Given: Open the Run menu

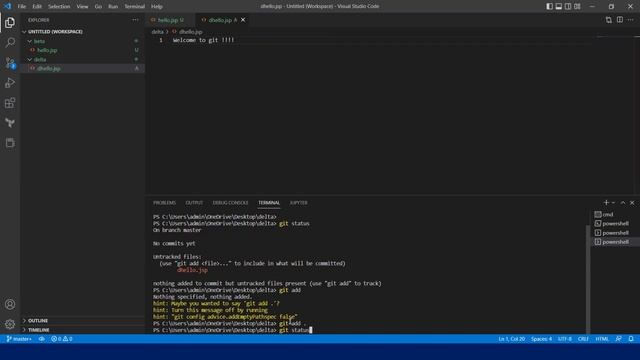Looking at the screenshot, I should click(113, 6).
